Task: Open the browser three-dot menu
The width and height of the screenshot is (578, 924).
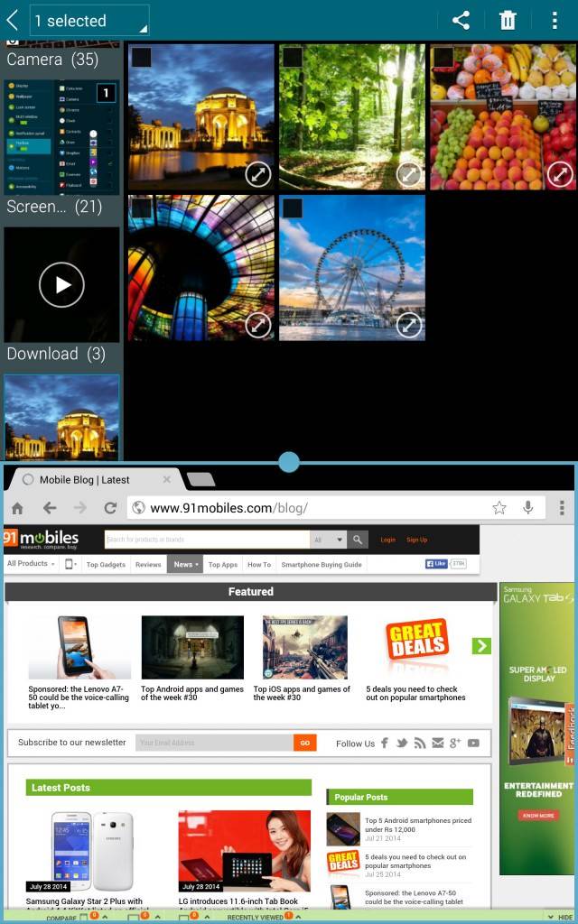Action: [562, 508]
